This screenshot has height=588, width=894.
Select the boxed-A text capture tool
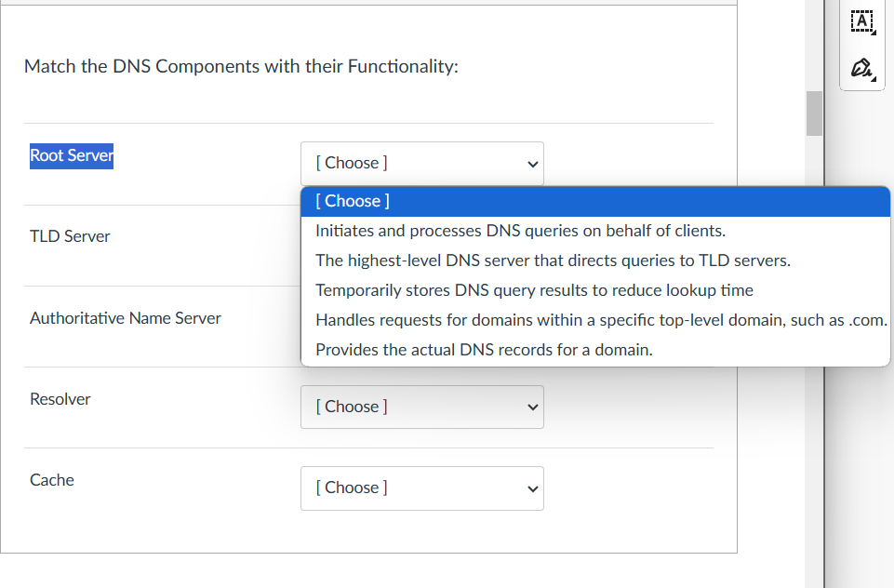click(x=861, y=20)
